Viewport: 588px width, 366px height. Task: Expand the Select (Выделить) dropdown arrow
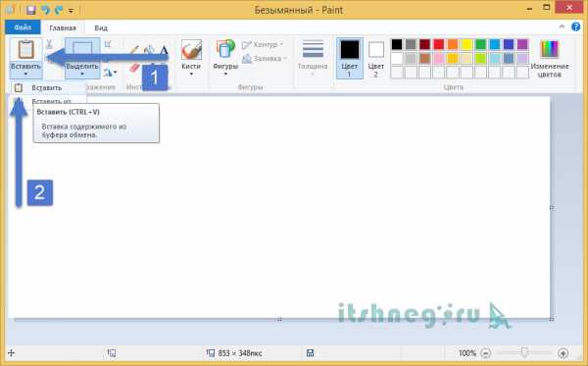point(82,74)
